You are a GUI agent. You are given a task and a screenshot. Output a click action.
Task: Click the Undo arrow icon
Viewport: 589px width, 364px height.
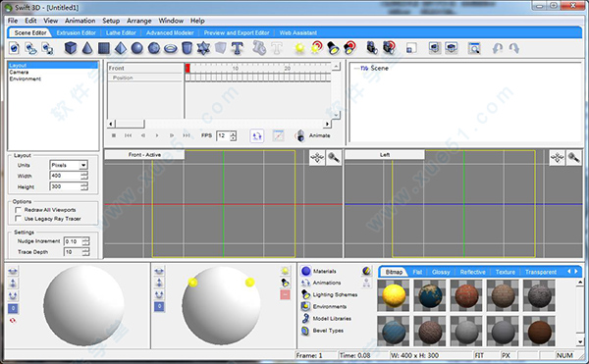point(498,48)
